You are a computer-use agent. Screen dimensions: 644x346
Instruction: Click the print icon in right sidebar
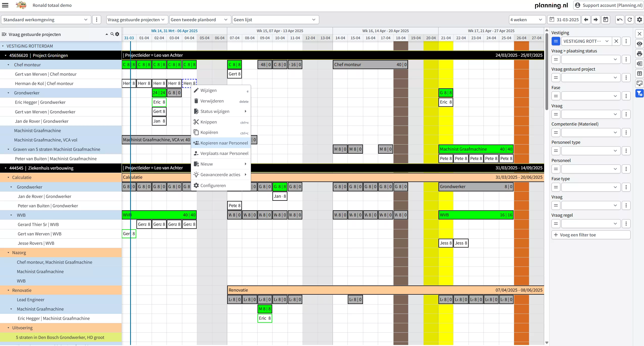point(639,54)
